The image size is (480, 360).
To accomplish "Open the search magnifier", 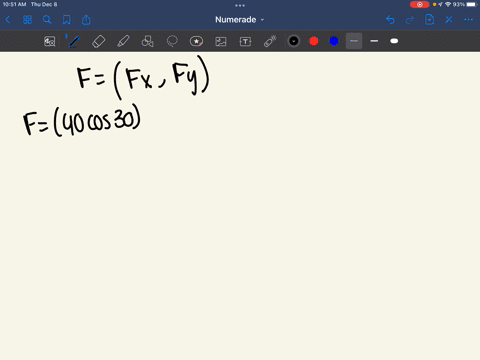I will pos(47,20).
